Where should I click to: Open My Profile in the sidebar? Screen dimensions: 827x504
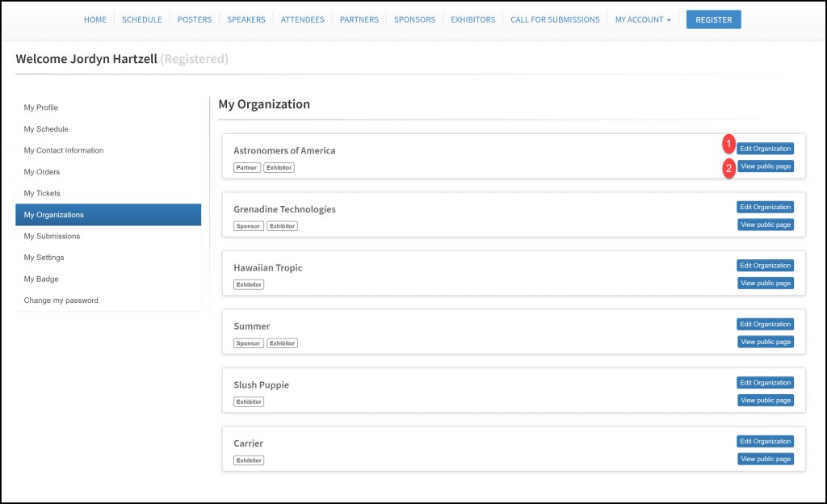tap(108, 107)
